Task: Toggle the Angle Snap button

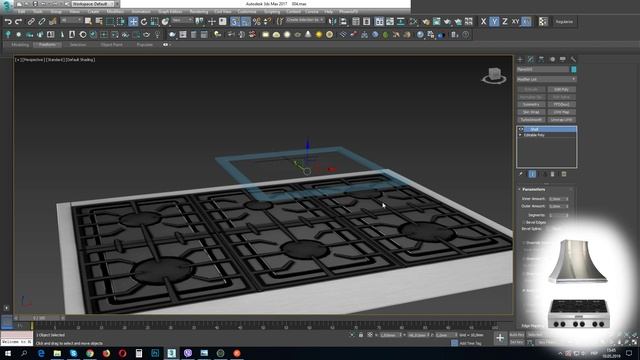Action: click(245, 22)
